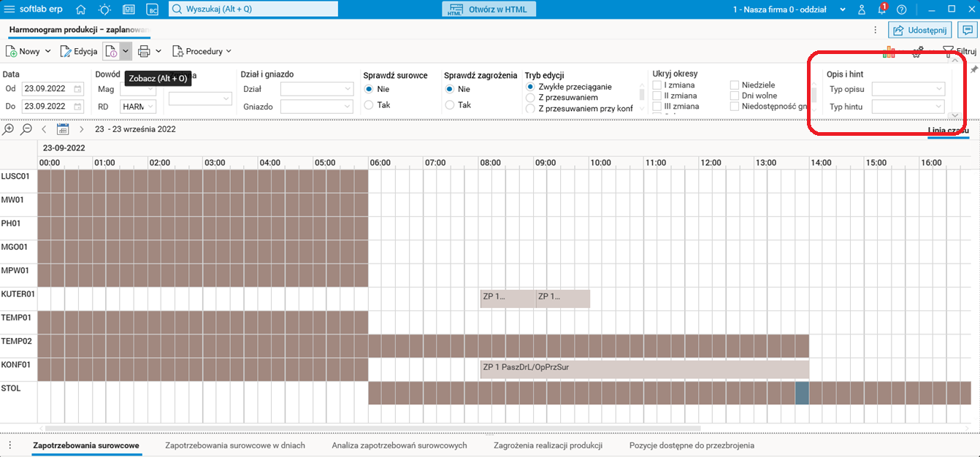This screenshot has width=980, height=457.
Task: Zoom out the timeline with magnifier minus
Action: [x=26, y=129]
